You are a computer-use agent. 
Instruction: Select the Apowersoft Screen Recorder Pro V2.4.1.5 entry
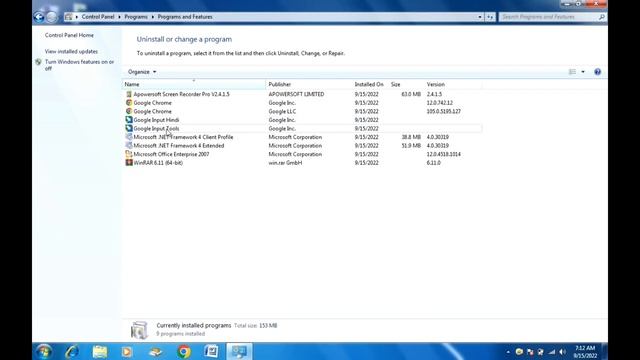[x=302, y=94]
